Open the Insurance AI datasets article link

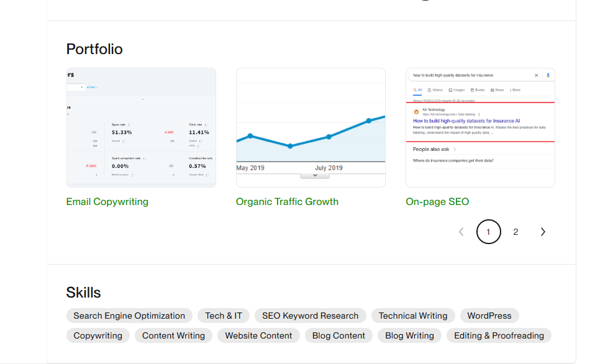(x=466, y=121)
